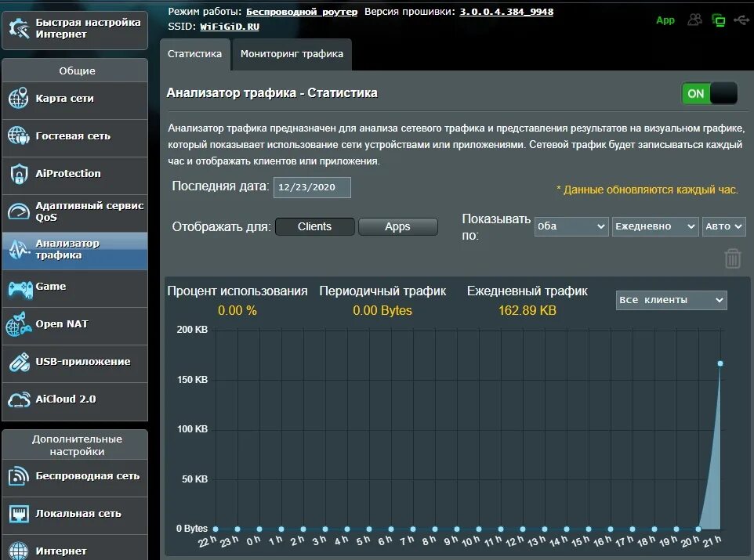Click the trash icon to delete traffic data
Image resolution: width=754 pixels, height=560 pixels.
tap(732, 258)
